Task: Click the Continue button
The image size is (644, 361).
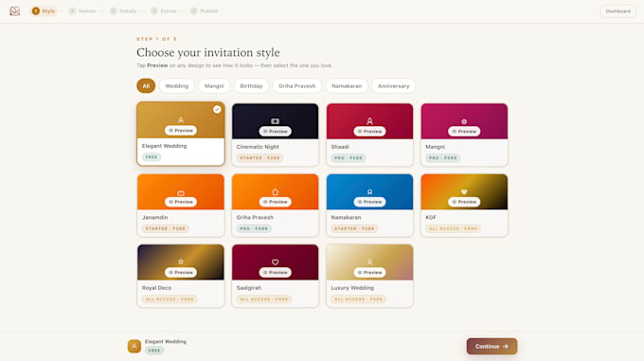Action: (x=492, y=346)
